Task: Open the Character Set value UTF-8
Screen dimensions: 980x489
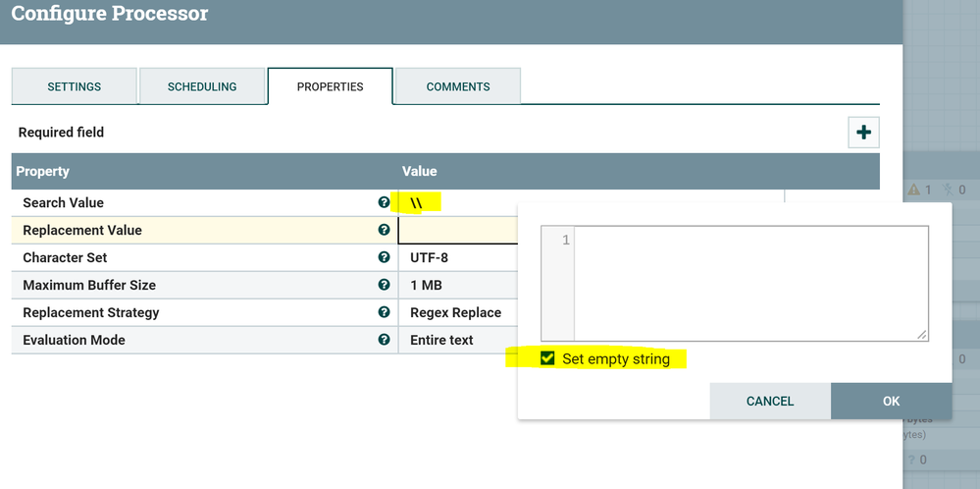Action: coord(430,257)
